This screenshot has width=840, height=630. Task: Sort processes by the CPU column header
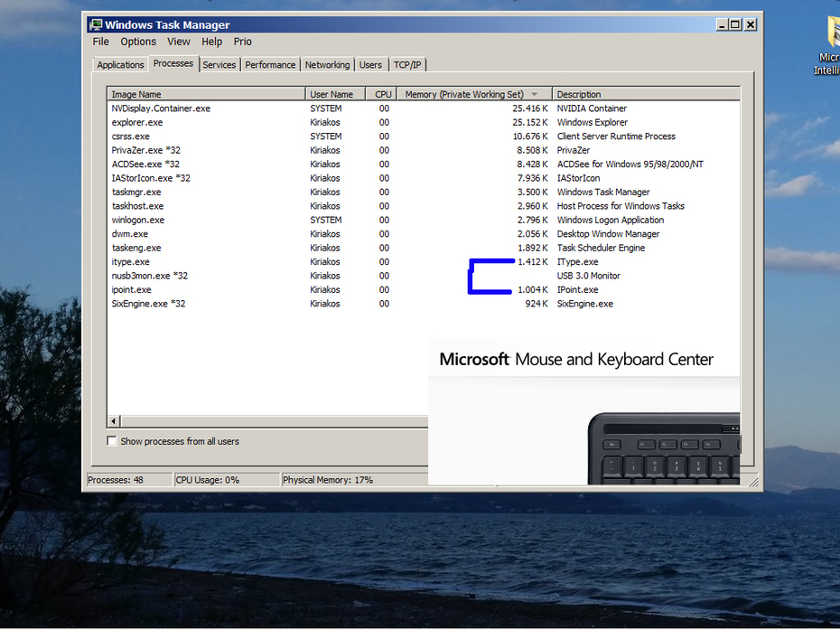[x=383, y=94]
